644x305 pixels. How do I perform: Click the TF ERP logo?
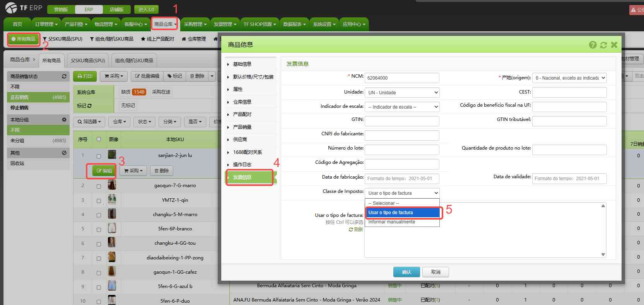23,8
